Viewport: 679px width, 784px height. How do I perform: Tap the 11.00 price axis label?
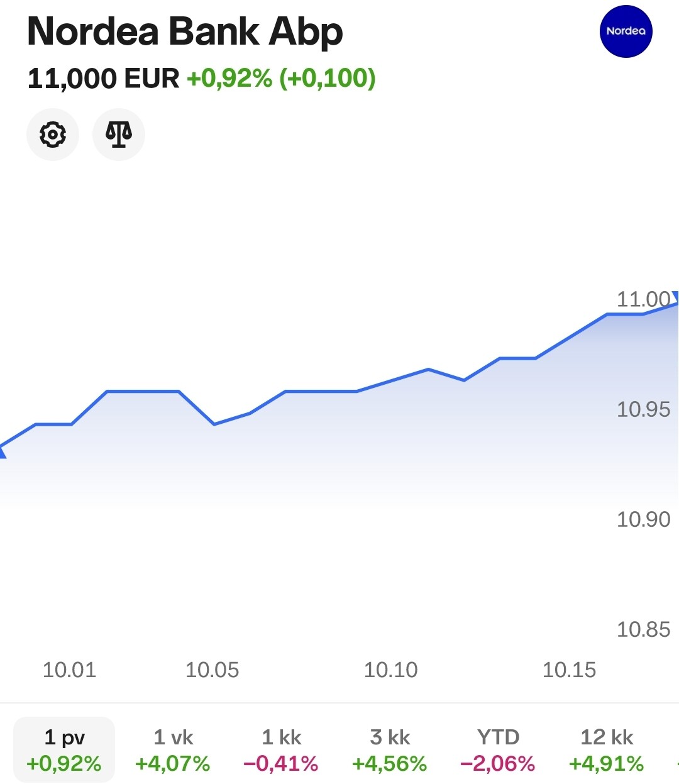(x=643, y=299)
